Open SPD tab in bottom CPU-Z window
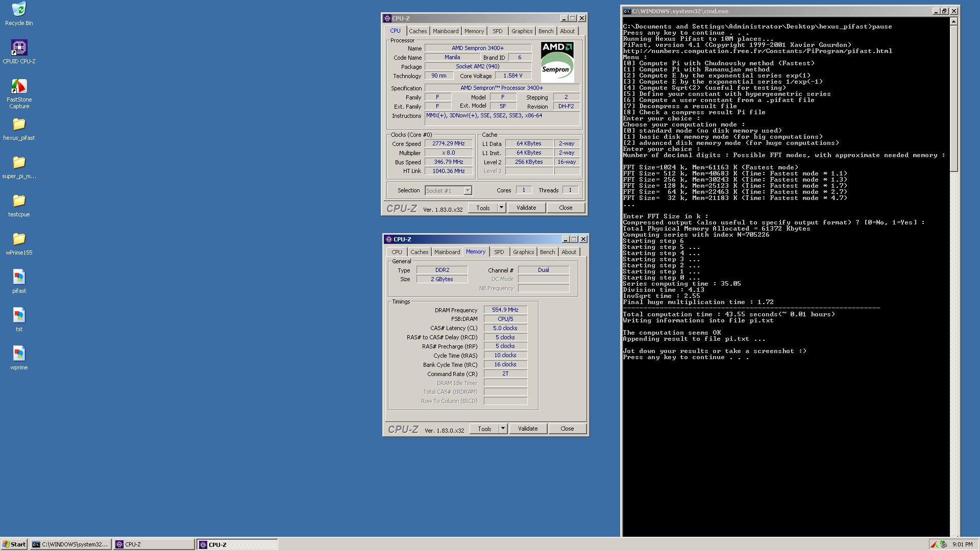Image resolution: width=980 pixels, height=551 pixels. [499, 252]
